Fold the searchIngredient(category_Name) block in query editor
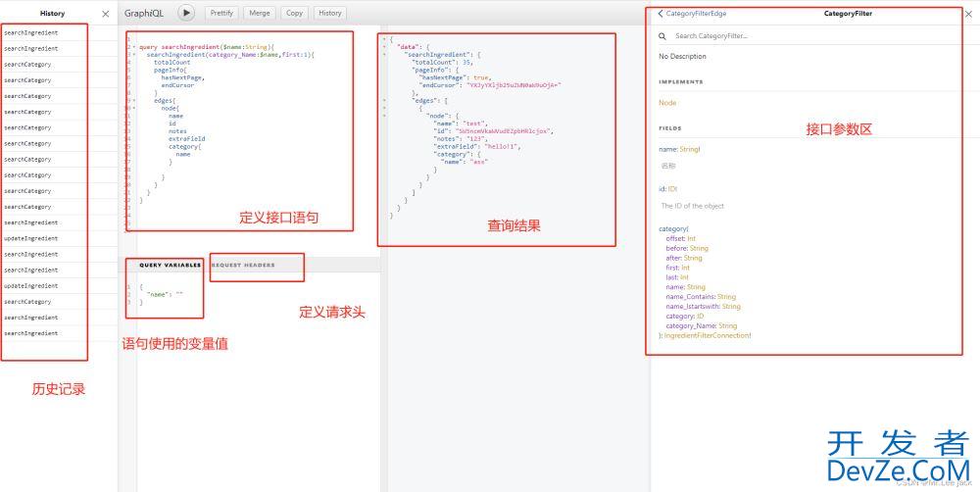Screen dimensions: 980x492 coord(133,54)
